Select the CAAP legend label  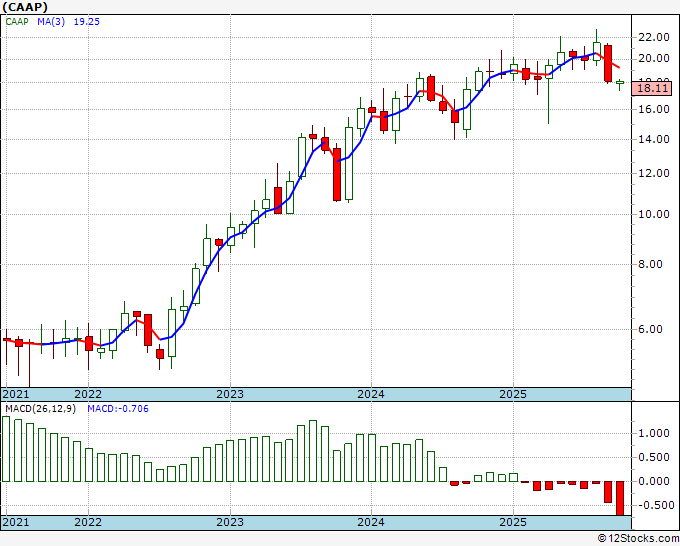pos(17,21)
